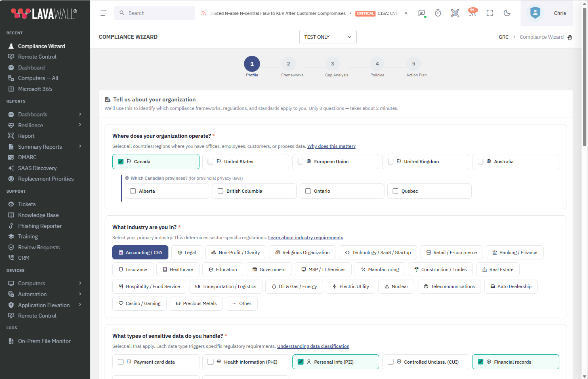Toggle fullscreen mode icon
Image resolution: width=588 pixels, height=379 pixels.
(490, 13)
